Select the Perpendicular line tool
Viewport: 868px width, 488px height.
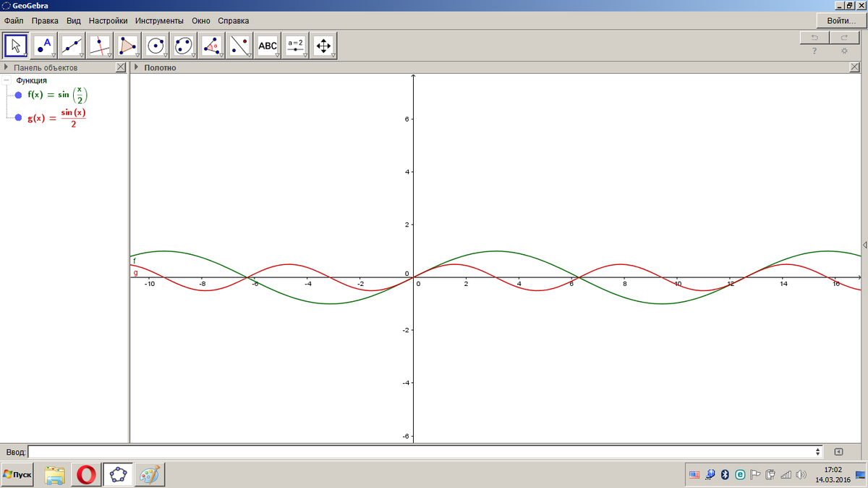pos(100,46)
